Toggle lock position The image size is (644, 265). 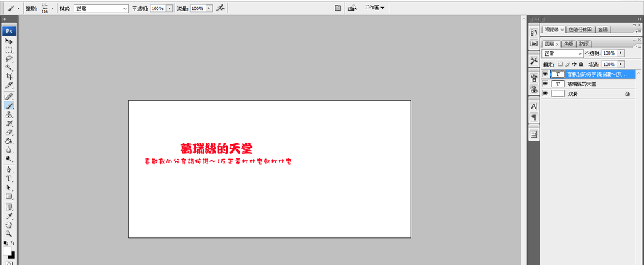[574, 65]
